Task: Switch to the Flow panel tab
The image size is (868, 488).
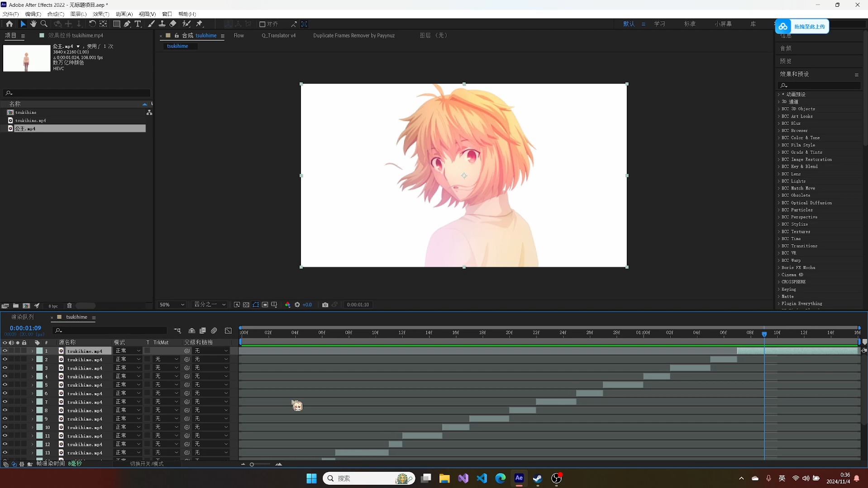Action: pos(238,35)
